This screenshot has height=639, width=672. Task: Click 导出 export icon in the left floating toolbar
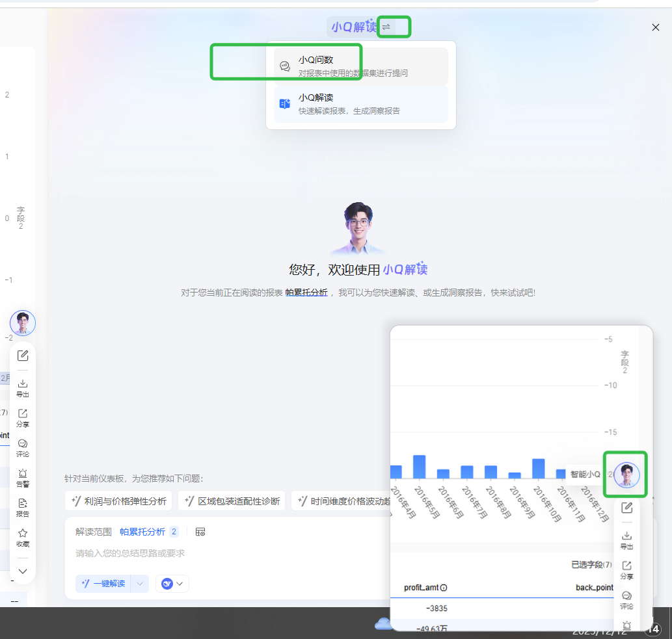click(23, 387)
